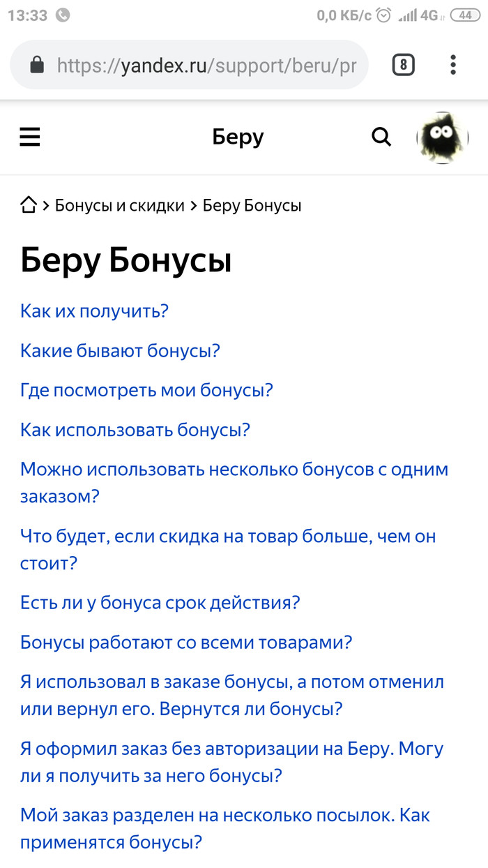Click the yandex.ru address bar
This screenshot has height=868, width=488.
[206, 66]
